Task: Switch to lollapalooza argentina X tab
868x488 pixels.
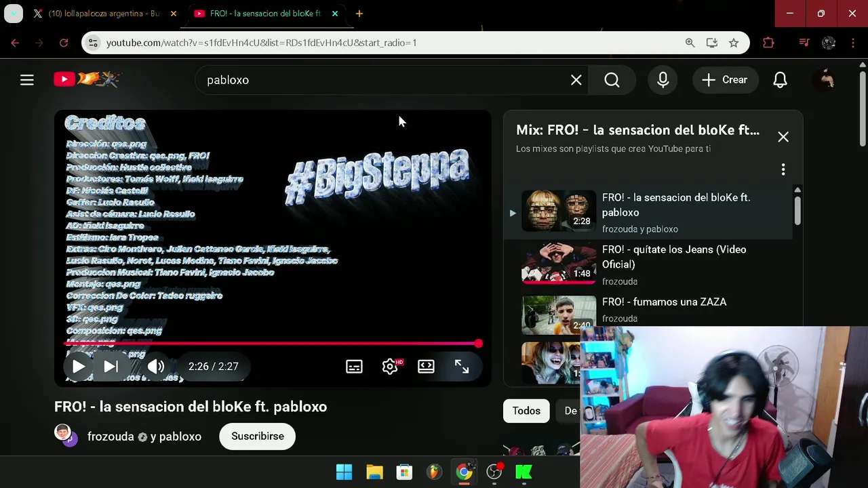Action: (105, 14)
